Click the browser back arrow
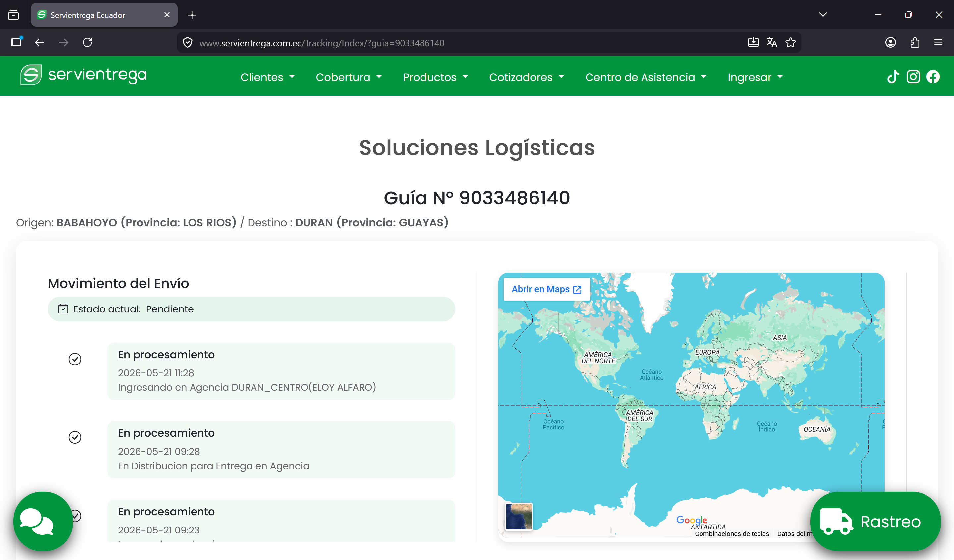This screenshot has width=954, height=560. (40, 42)
